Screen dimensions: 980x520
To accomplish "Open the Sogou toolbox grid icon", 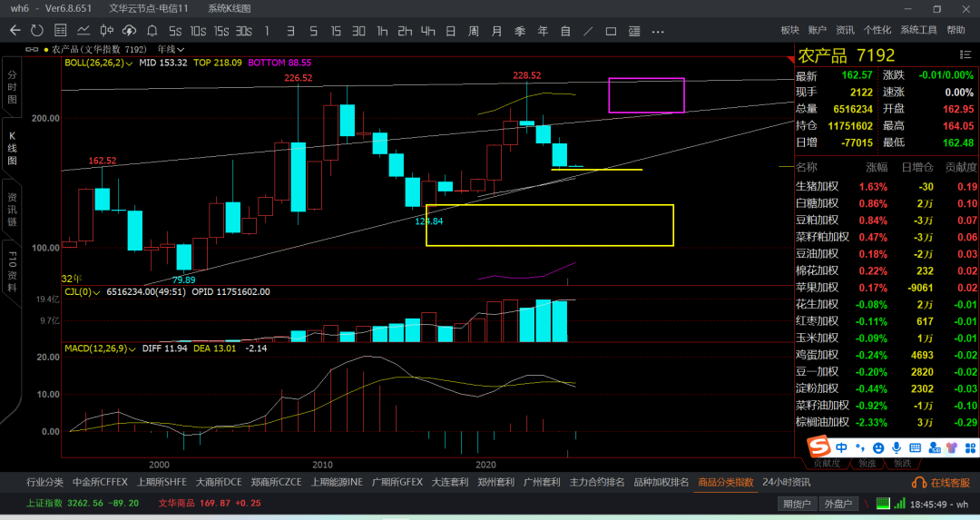I will [x=971, y=448].
